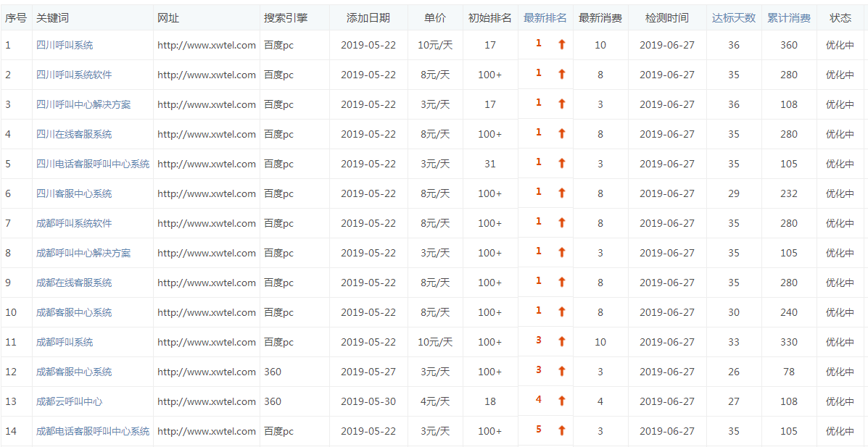Click the 达标天数 value 33

(733, 343)
